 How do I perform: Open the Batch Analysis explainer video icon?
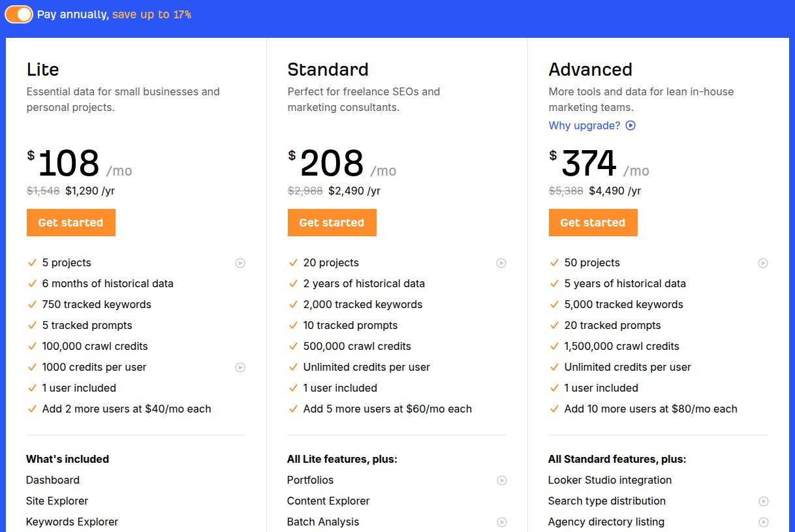[x=501, y=522]
